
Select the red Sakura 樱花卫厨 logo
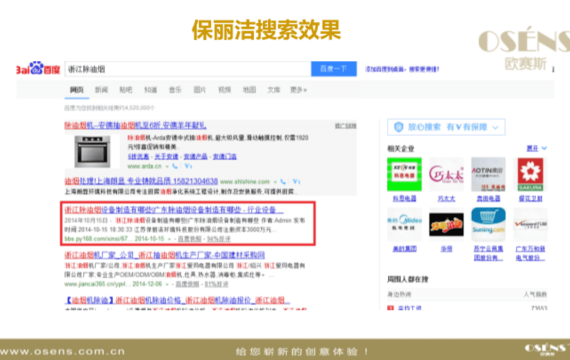pos(530,174)
